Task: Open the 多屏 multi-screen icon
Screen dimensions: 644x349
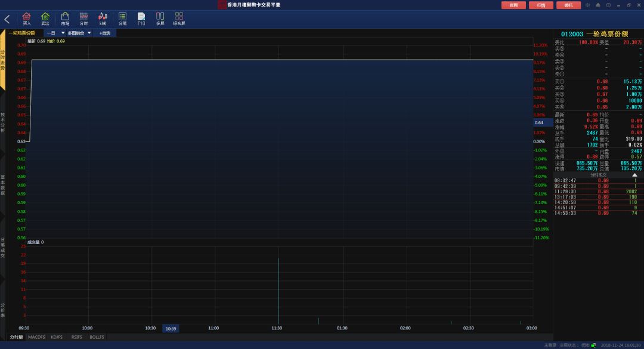Action: tap(160, 19)
